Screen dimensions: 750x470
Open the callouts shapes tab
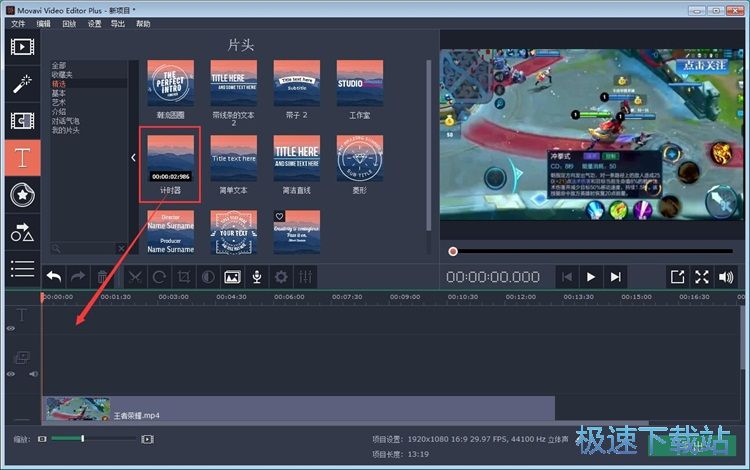22,232
